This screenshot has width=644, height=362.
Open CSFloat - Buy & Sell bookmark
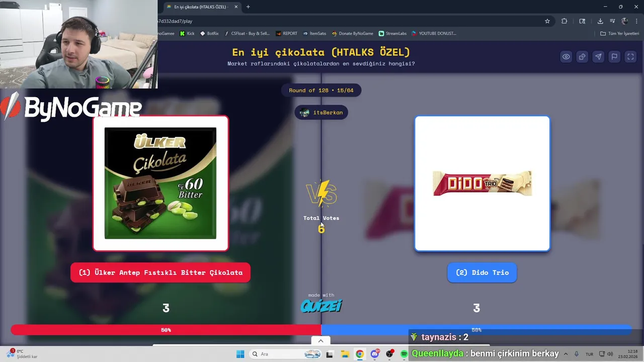(247, 33)
